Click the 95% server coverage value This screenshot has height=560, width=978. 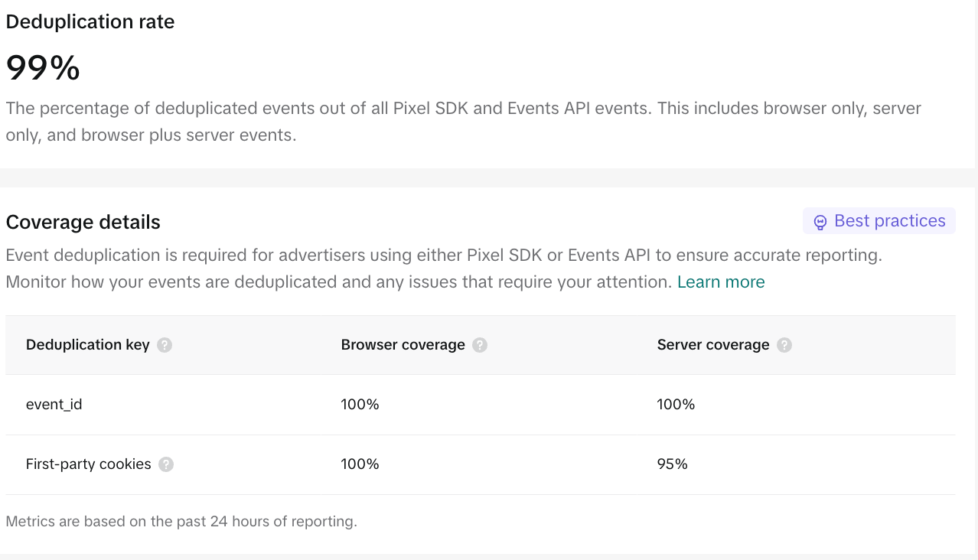pyautogui.click(x=673, y=464)
